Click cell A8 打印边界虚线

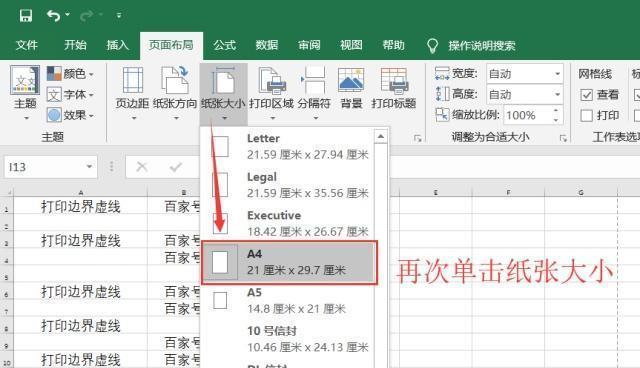[80, 326]
